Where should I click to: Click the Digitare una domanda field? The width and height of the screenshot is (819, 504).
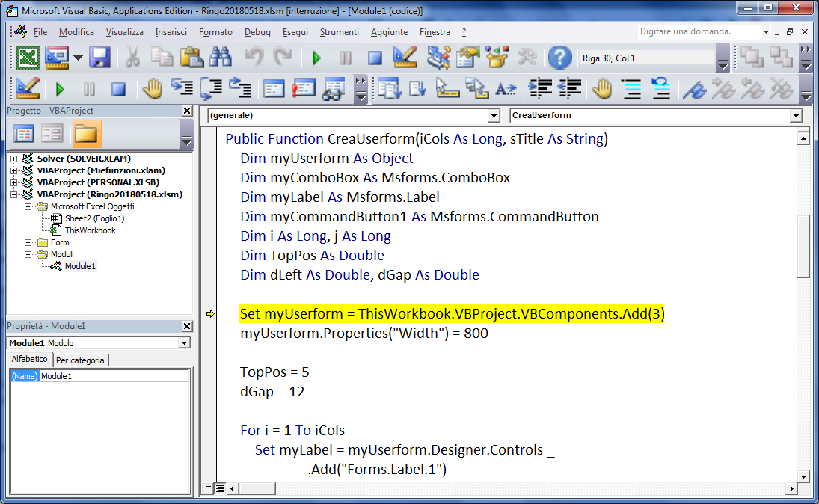coord(699,31)
